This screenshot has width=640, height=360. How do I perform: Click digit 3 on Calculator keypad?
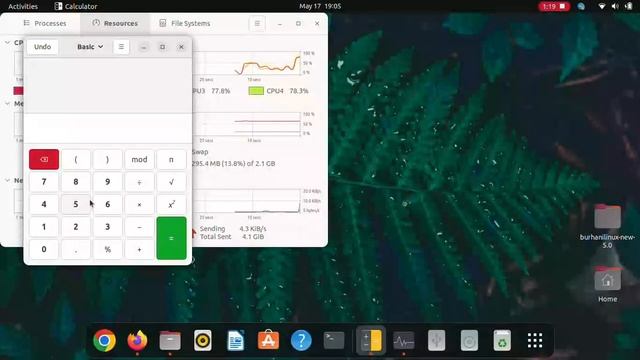[107, 227]
